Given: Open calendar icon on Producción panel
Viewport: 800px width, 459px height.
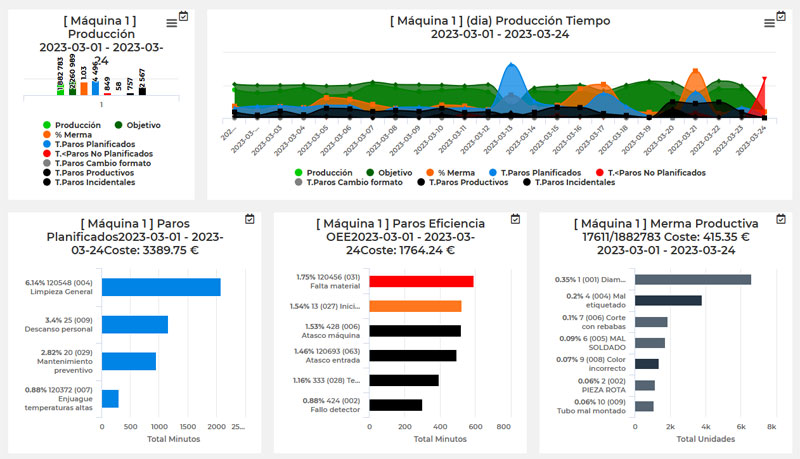Looking at the screenshot, I should coord(182,16).
